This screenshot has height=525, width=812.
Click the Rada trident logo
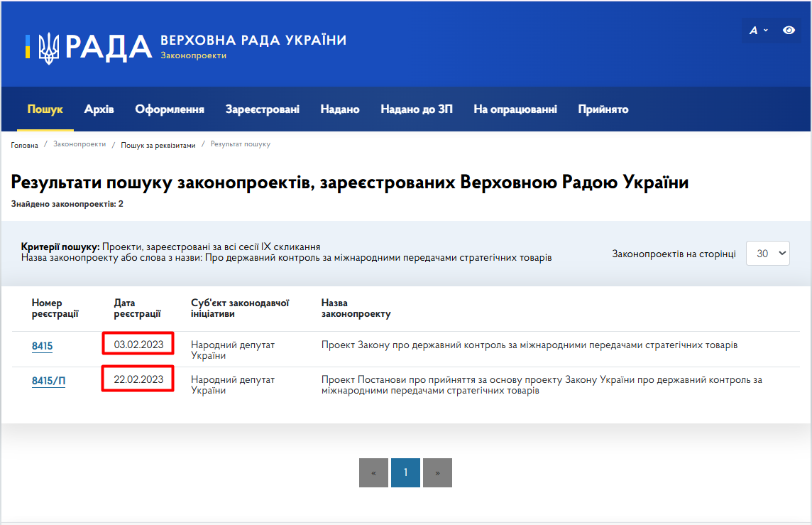49,48
